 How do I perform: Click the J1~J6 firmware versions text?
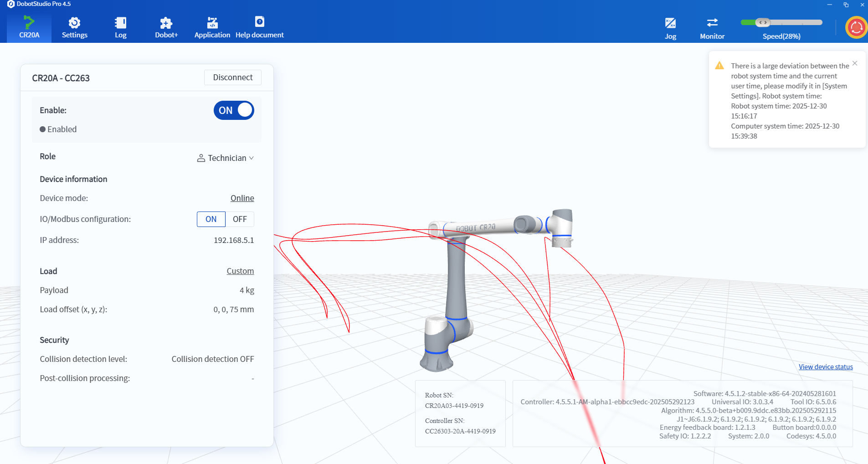tap(756, 419)
